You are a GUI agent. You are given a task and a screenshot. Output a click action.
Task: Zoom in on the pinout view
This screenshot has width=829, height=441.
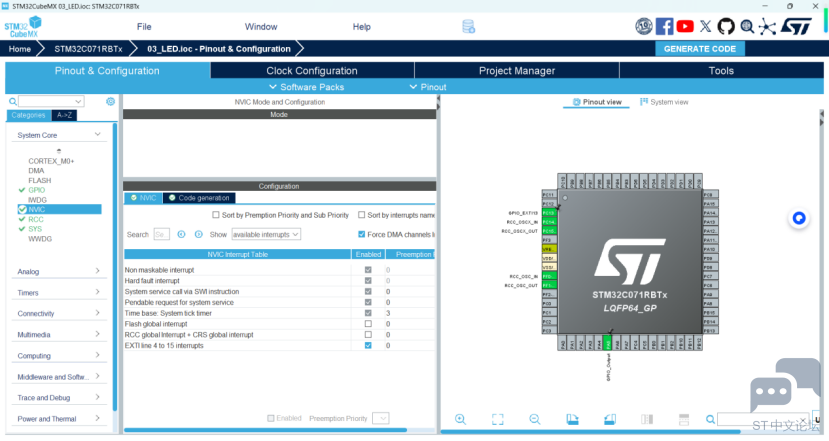(460, 419)
